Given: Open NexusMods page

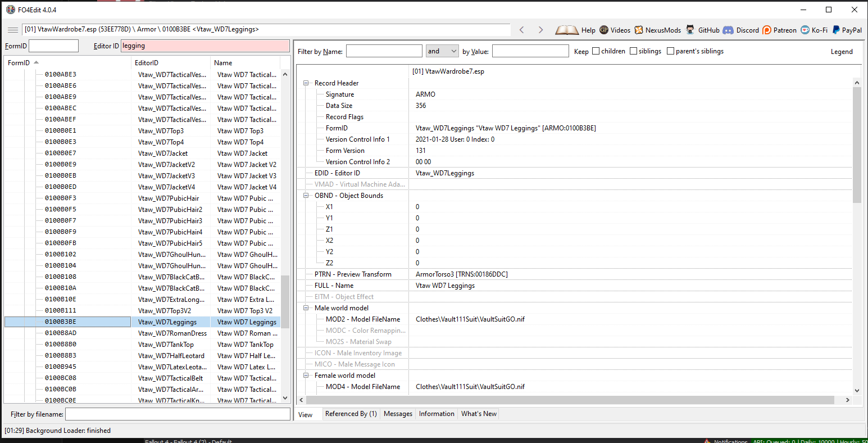Looking at the screenshot, I should point(657,30).
